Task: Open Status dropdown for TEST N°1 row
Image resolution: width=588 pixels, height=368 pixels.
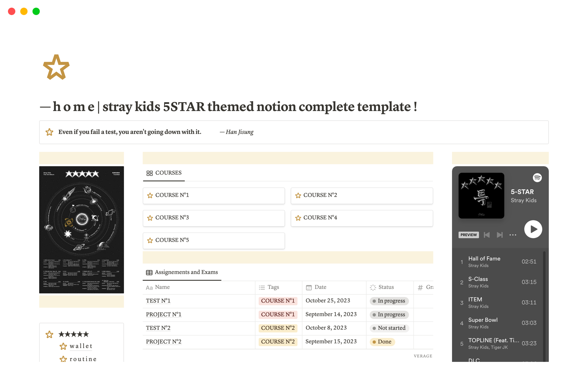Action: pos(389,301)
